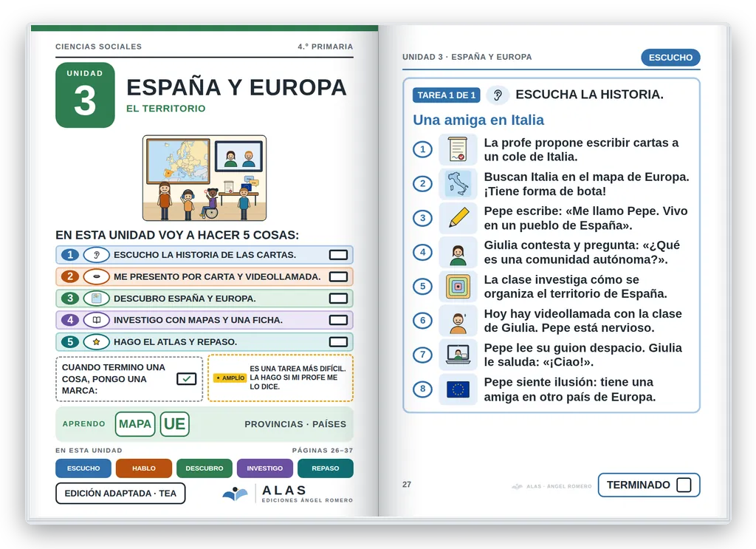Click the page number 27
Image resolution: width=756 pixels, height=549 pixels.
tap(407, 485)
